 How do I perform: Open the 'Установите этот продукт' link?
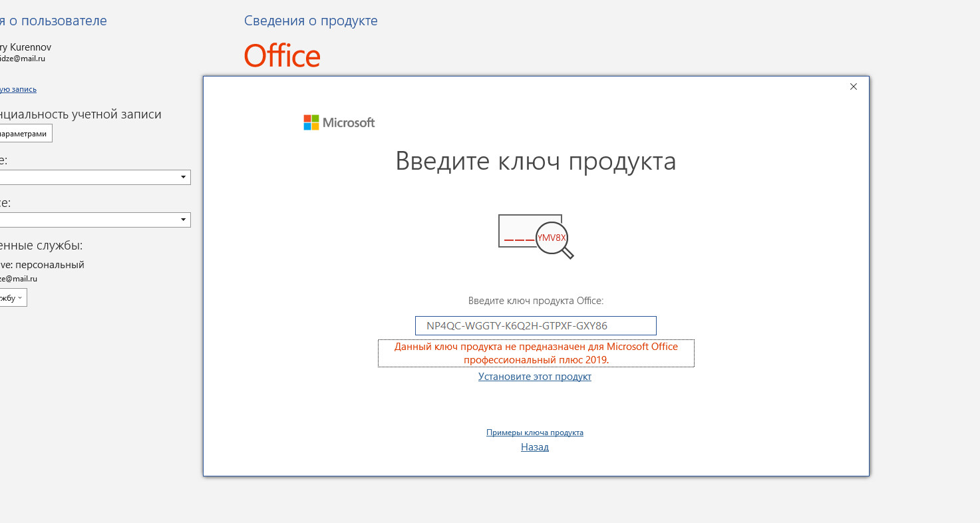535,377
